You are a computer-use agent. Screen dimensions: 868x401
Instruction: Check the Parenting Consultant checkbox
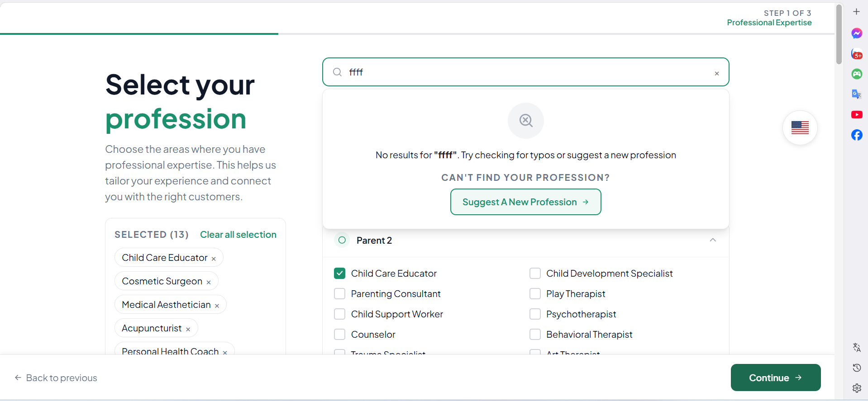coord(340,293)
